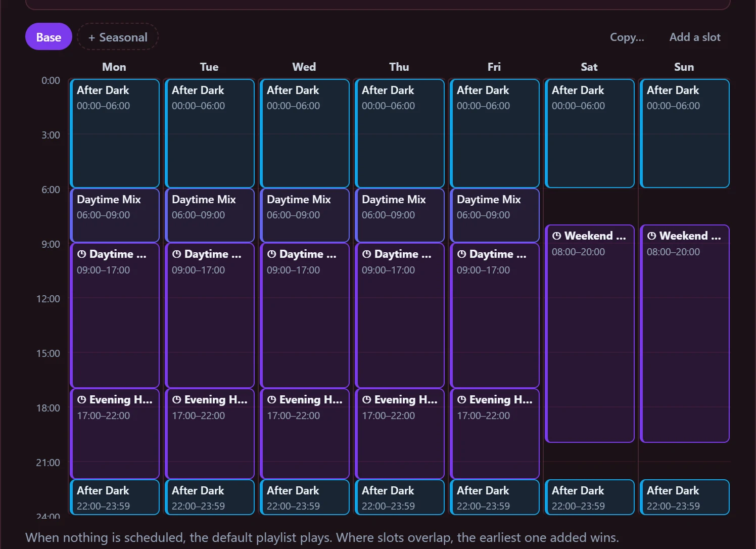Click clock icon on Tuesday Evening 17:00–22:00 slot

[x=176, y=400]
